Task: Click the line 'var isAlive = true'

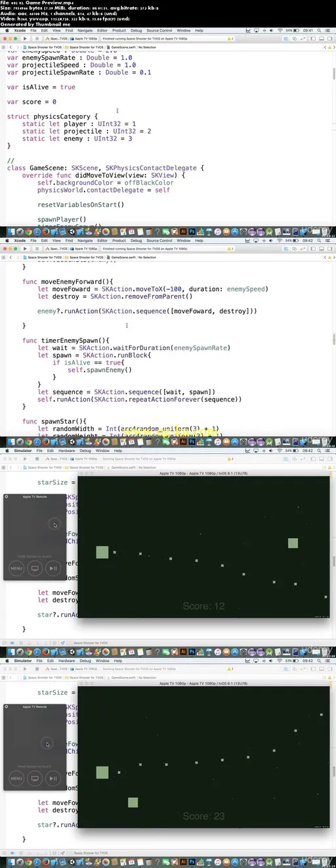Action: [41, 87]
